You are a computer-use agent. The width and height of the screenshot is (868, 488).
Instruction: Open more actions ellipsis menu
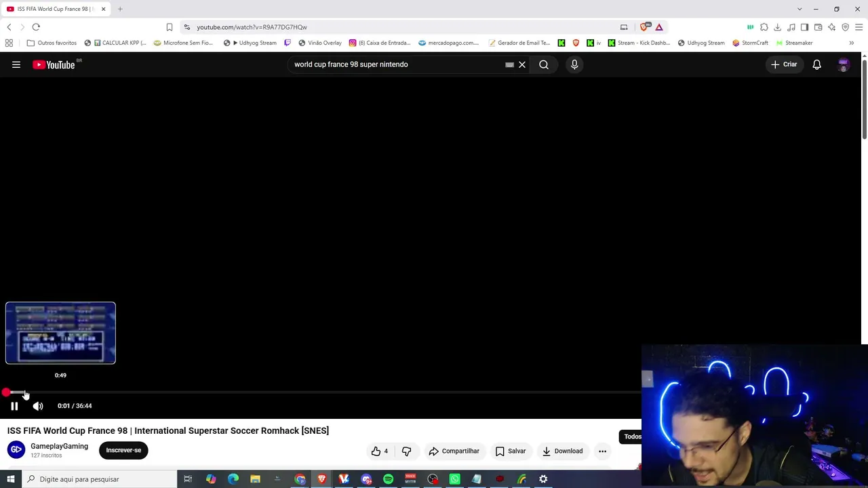pos(602,451)
